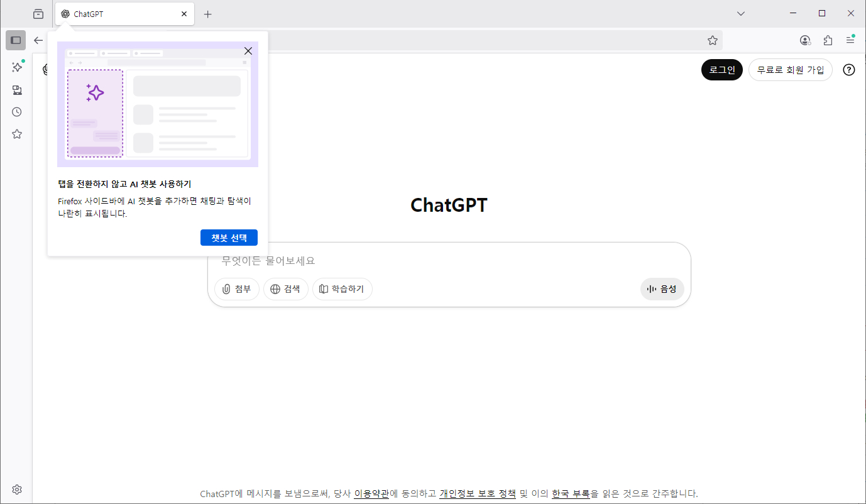Open sidebar settings gear icon
The height and width of the screenshot is (504, 866).
pos(17,490)
